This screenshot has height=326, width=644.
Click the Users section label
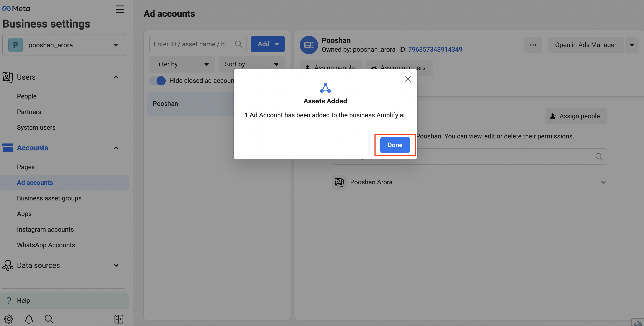click(x=26, y=77)
